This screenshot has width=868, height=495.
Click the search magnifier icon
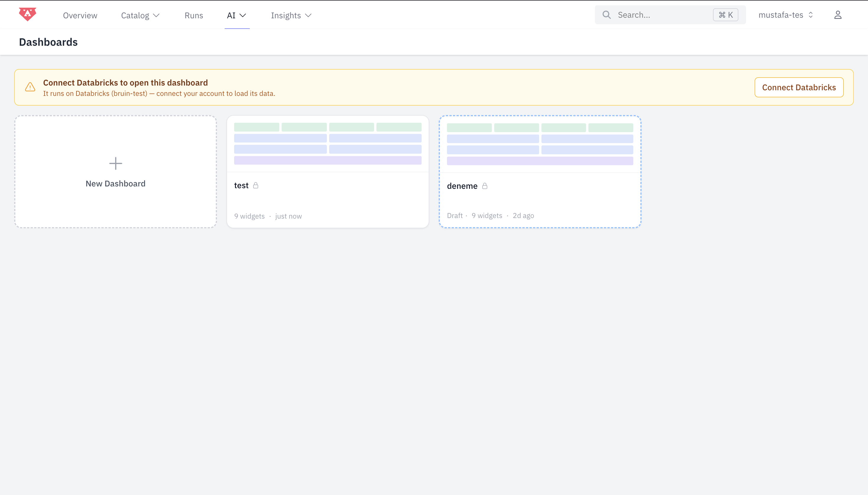[606, 15]
